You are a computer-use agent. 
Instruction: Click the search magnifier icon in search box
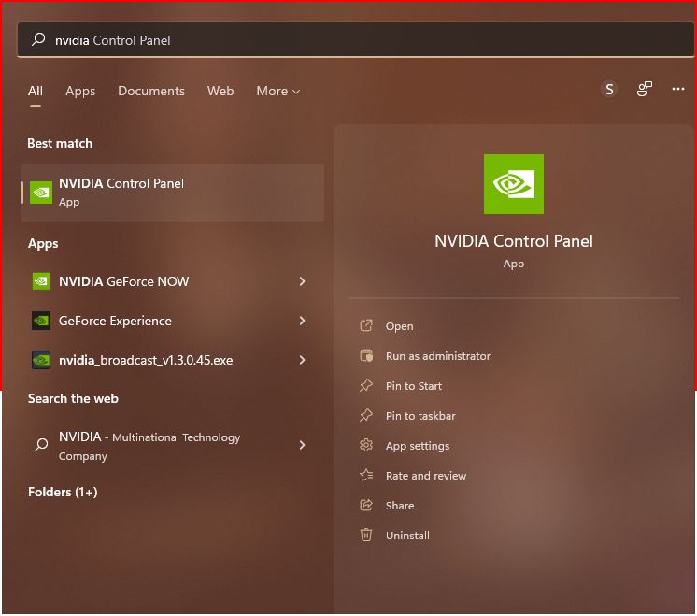tap(38, 40)
